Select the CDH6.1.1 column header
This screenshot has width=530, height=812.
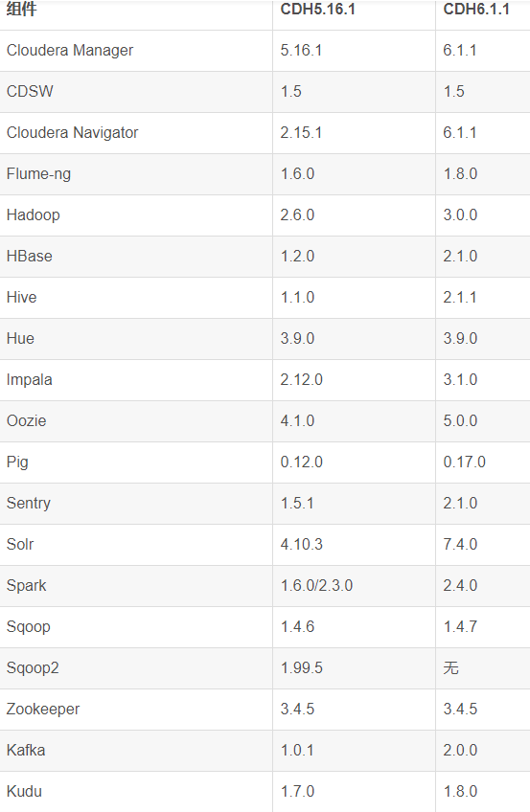point(476,10)
